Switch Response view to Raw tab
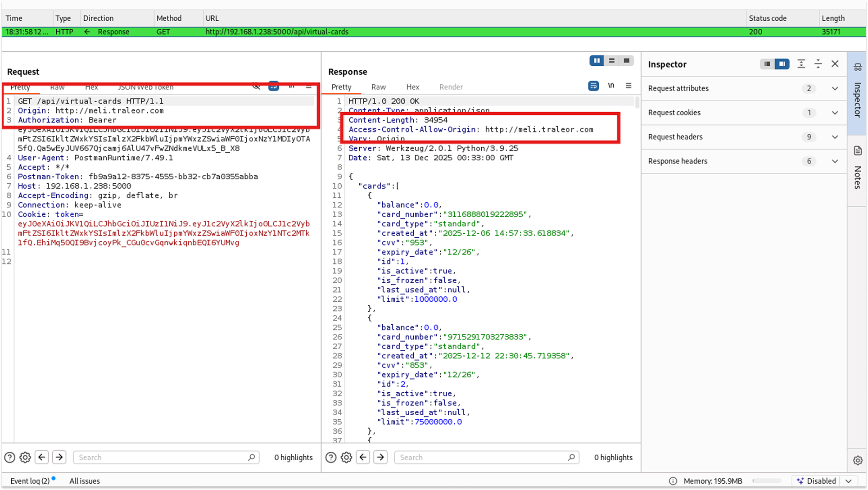Image resolution: width=868 pixels, height=490 pixels. coord(378,87)
